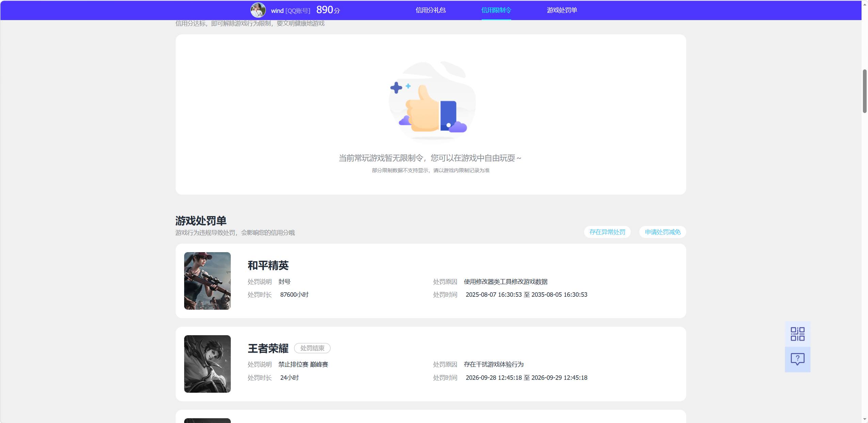Switch to the 信用限制令 tab

pyautogui.click(x=496, y=10)
